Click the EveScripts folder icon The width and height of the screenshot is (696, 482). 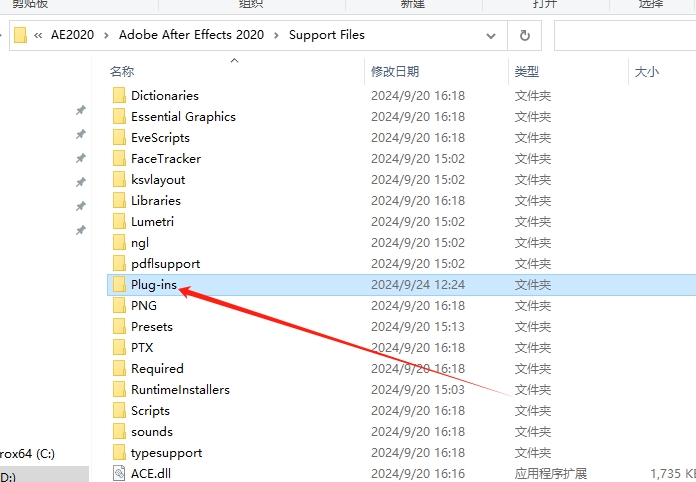tap(119, 138)
